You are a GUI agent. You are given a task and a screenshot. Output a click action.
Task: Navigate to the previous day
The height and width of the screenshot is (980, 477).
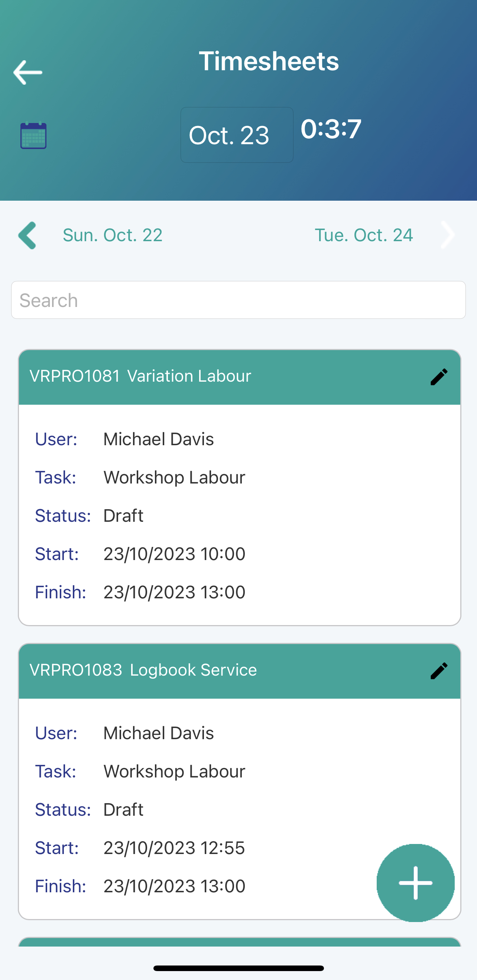click(x=27, y=235)
